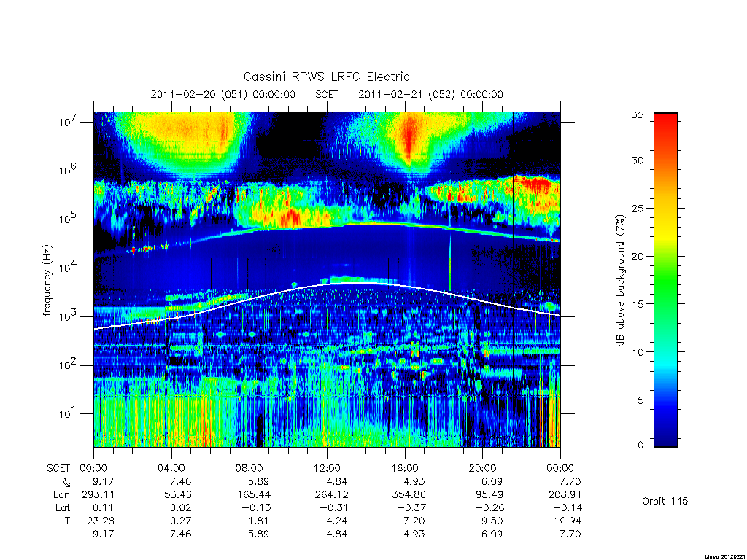Click the "Uiowa 20120221" footer stamp
Screen dimensions: 747x560
click(724, 556)
